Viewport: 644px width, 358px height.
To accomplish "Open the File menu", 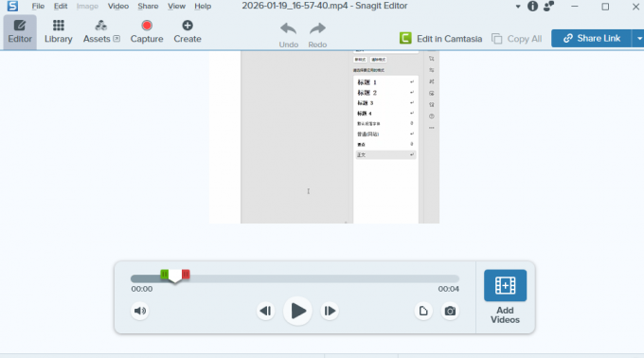I will pos(38,7).
